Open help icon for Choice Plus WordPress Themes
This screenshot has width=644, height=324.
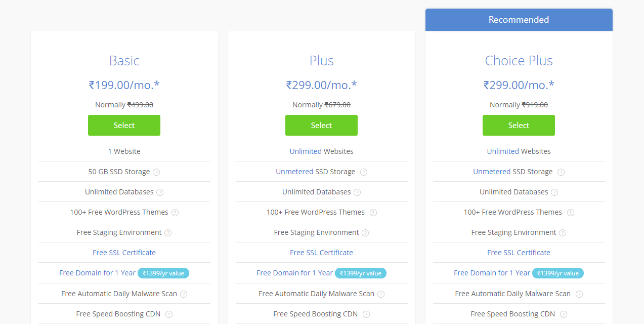coord(571,213)
